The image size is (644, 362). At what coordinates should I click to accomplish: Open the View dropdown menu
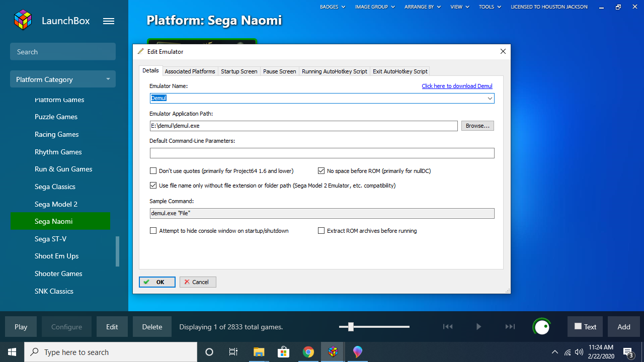click(460, 7)
